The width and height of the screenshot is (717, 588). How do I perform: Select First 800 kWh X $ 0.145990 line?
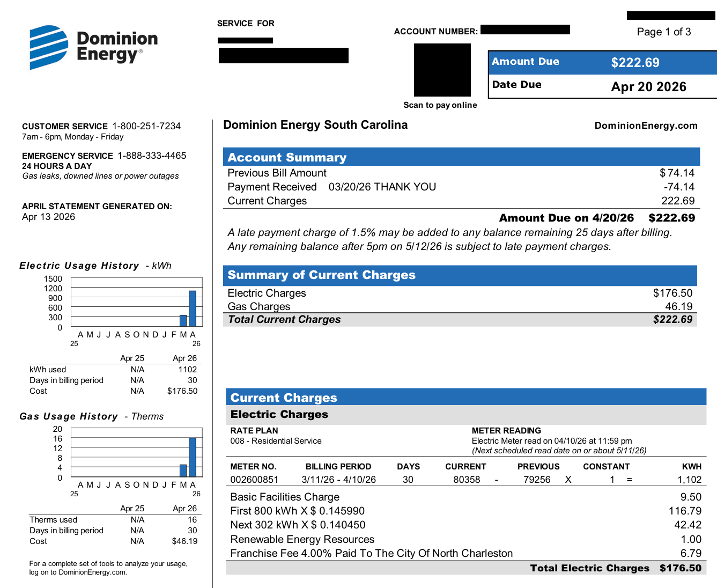466,511
